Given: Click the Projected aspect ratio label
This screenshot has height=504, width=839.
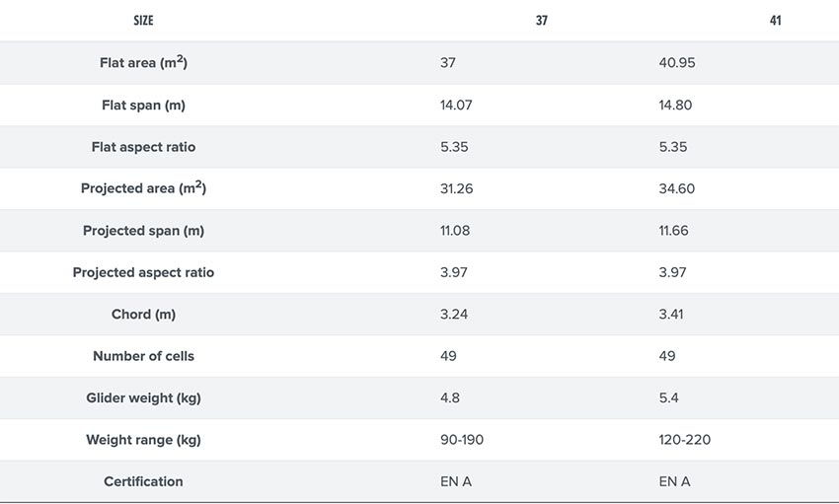Looking at the screenshot, I should [x=143, y=272].
